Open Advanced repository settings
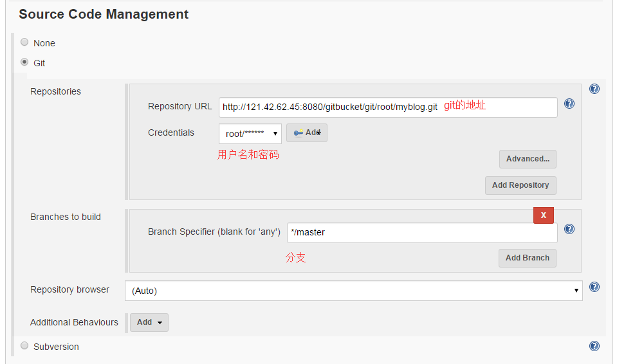Viewport: 626px width, 364px height. [x=528, y=159]
